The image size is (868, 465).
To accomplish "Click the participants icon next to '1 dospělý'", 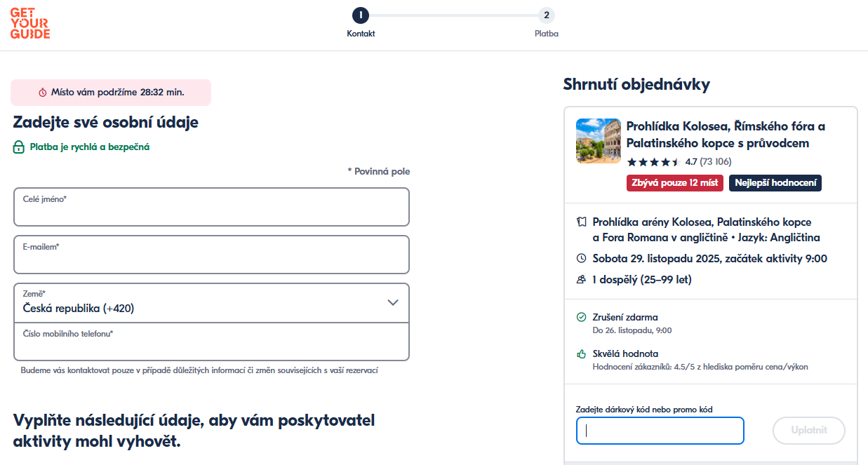I will coord(582,278).
